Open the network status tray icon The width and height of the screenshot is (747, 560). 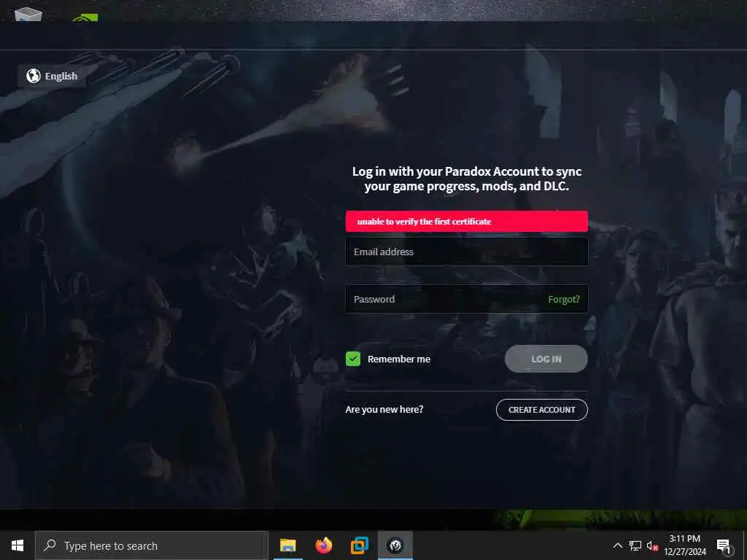635,545
